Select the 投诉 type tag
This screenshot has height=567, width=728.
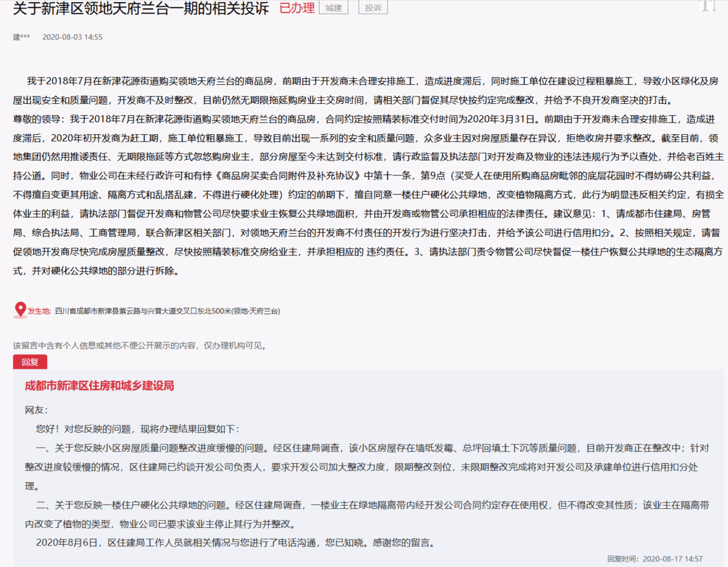click(373, 8)
